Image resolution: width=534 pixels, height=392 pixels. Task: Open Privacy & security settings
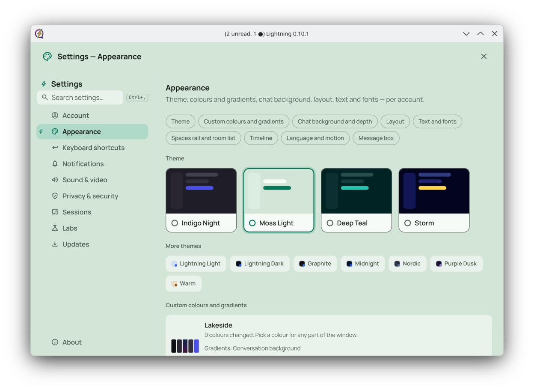(x=92, y=196)
